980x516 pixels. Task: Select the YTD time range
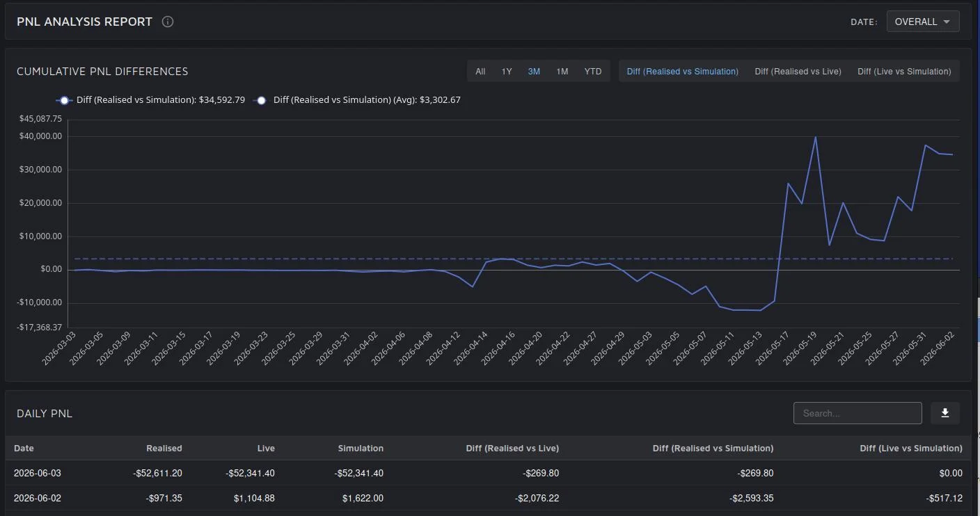coord(593,72)
